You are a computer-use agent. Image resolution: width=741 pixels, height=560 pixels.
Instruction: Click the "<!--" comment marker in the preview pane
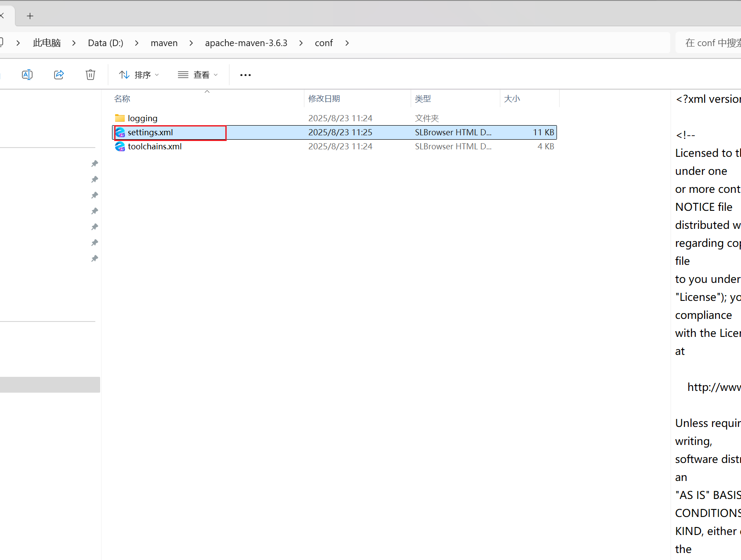pyautogui.click(x=686, y=135)
